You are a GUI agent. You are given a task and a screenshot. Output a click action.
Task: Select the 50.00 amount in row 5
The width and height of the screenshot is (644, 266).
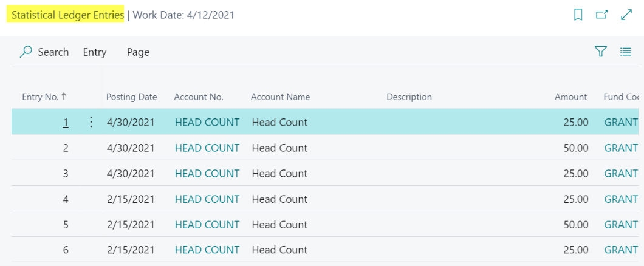tap(575, 225)
